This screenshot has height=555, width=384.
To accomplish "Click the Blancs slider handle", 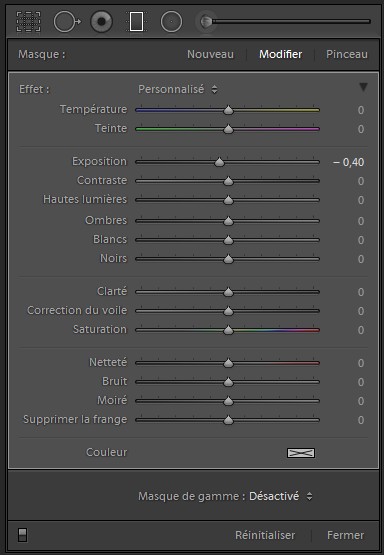I will coord(229,240).
